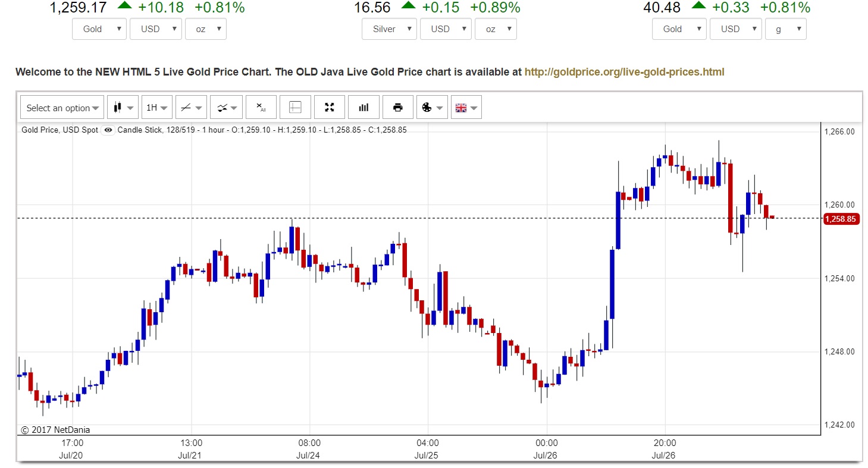Click the 1,260.00 price axis label
This screenshot has height=468, width=868.
[839, 205]
